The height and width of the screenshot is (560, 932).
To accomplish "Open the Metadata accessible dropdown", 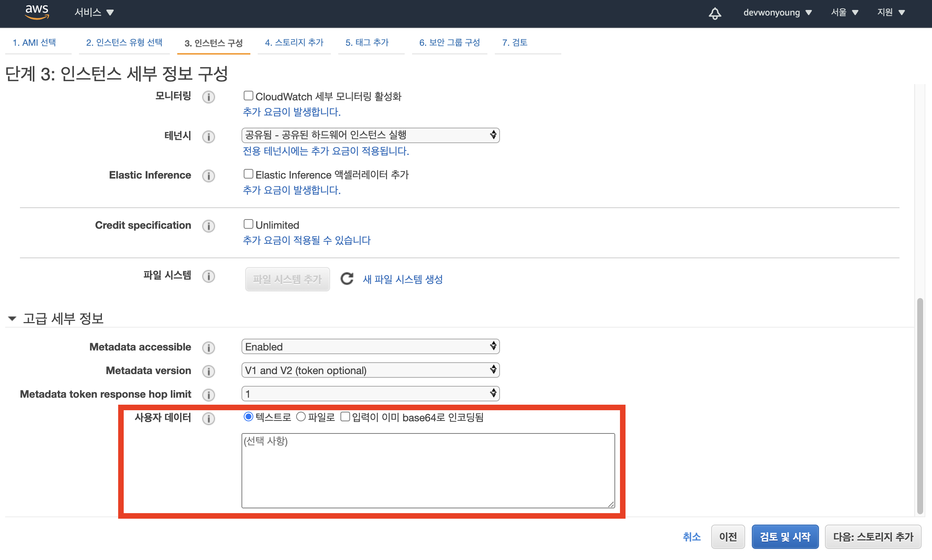I will (x=370, y=346).
